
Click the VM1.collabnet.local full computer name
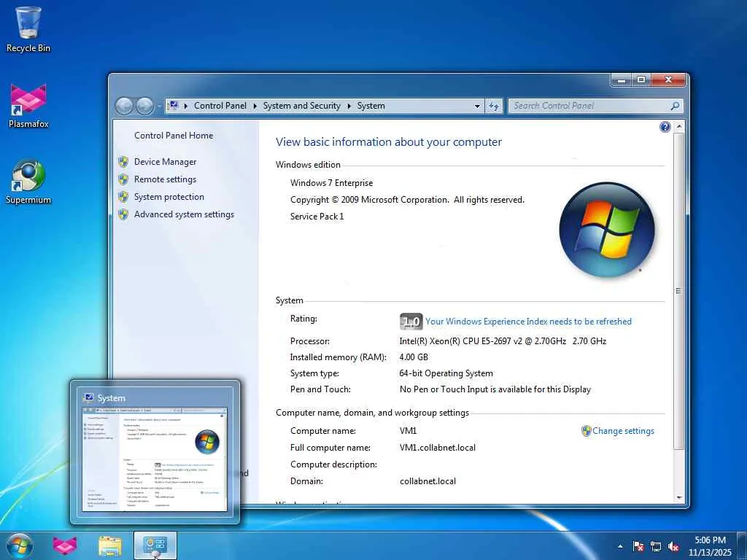point(438,448)
